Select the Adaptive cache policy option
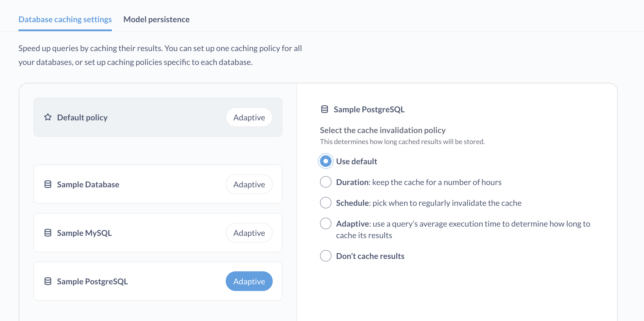Image resolution: width=644 pixels, height=321 pixels. pyautogui.click(x=325, y=223)
